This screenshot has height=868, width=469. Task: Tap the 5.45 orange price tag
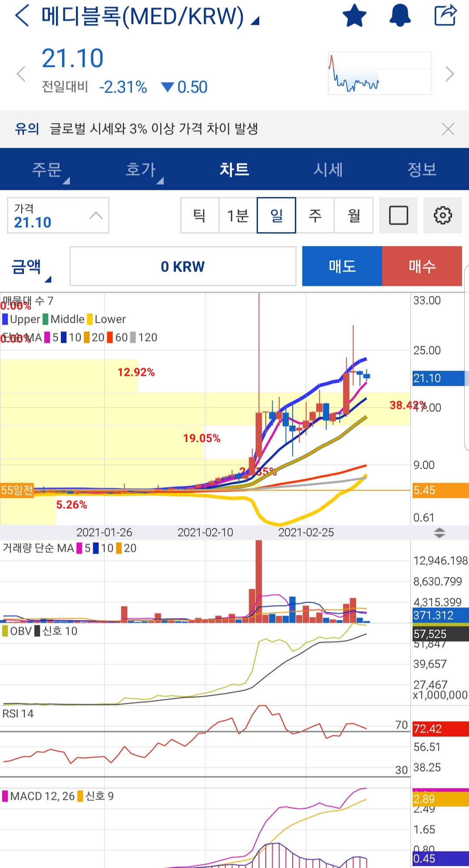click(440, 490)
